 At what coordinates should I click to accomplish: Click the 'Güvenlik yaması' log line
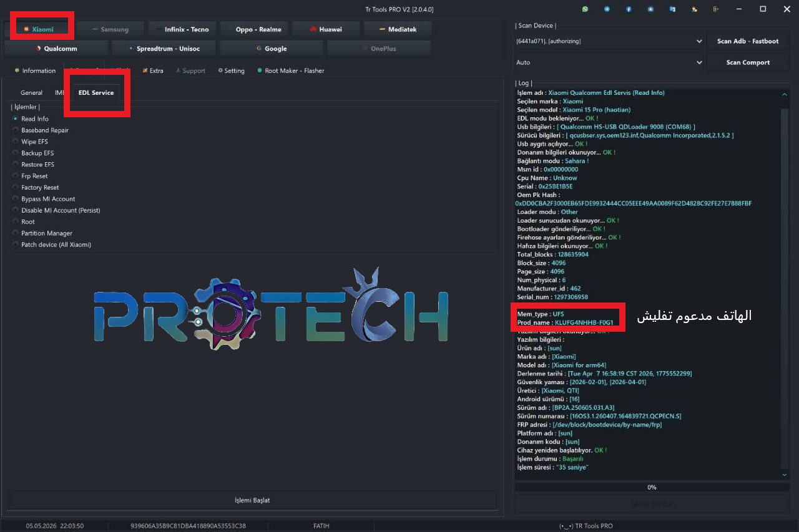point(581,382)
